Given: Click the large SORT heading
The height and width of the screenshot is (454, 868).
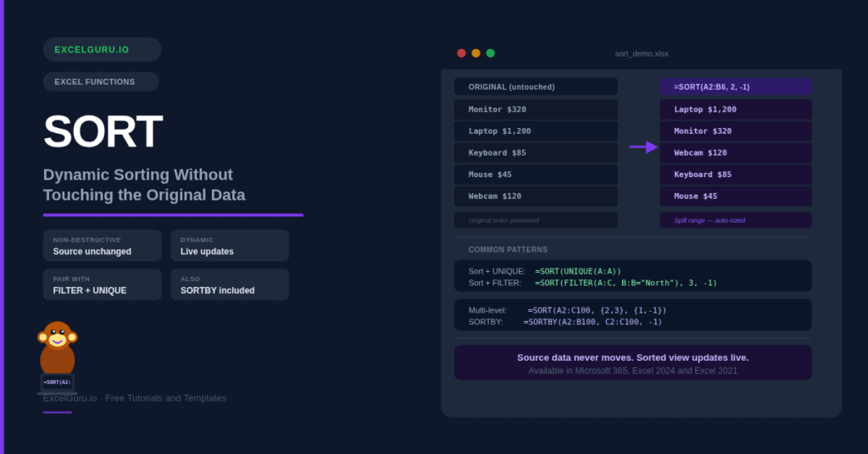Looking at the screenshot, I should coord(103,131).
